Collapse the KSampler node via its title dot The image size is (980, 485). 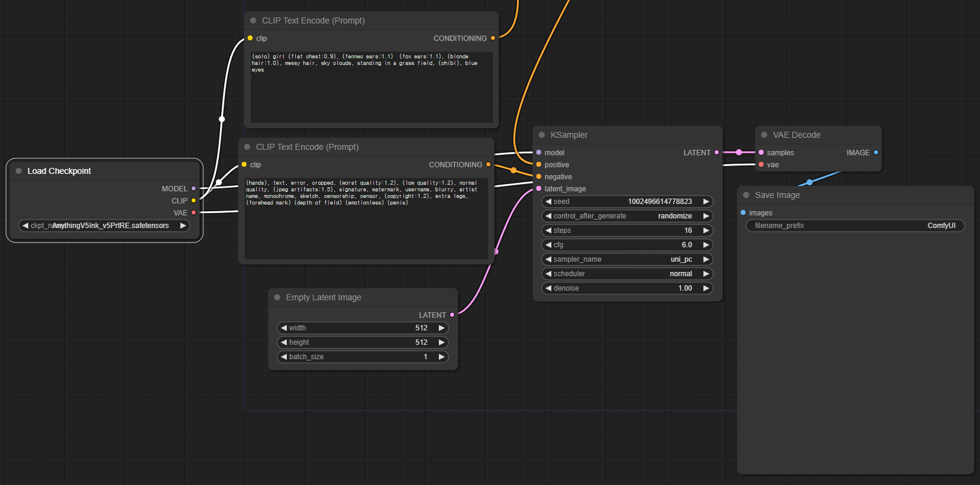542,135
